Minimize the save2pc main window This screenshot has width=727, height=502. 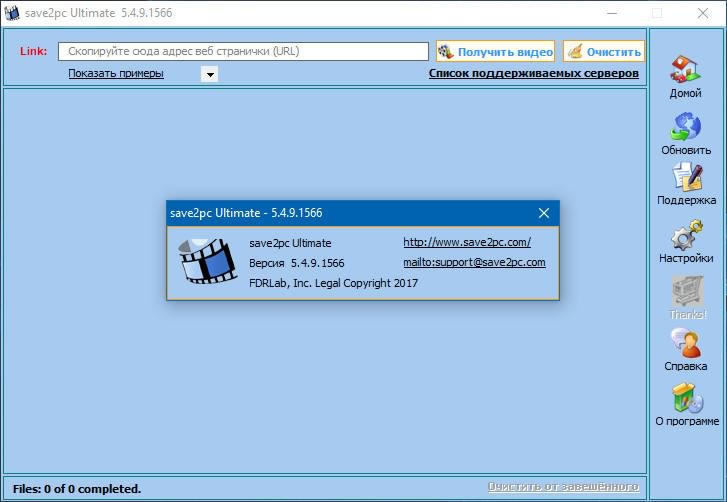click(612, 13)
